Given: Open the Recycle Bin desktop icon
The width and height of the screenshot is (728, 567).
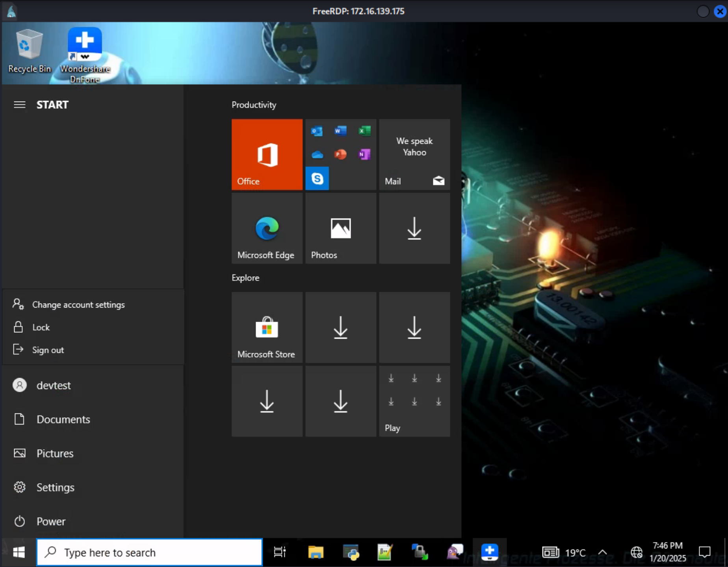Looking at the screenshot, I should click(30, 51).
